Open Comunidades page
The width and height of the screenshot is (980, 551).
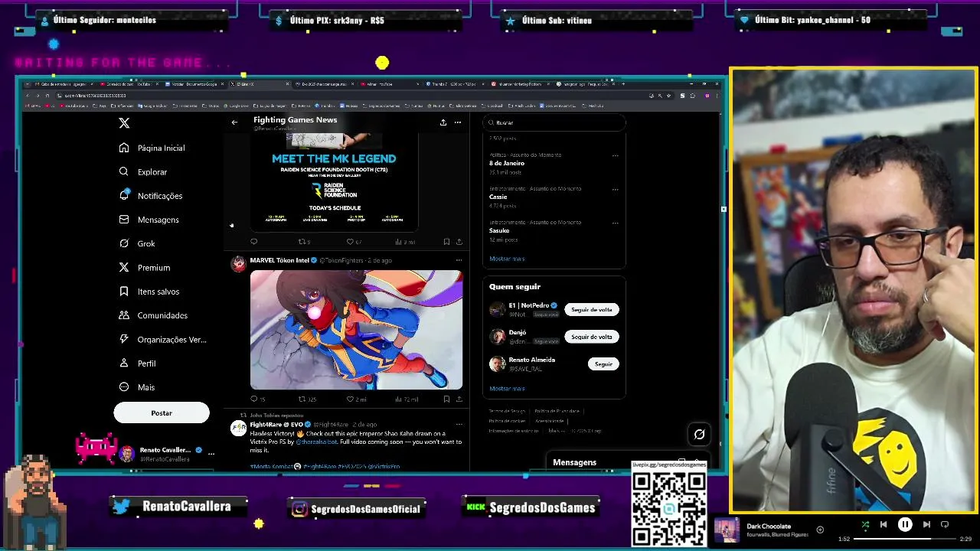pyautogui.click(x=153, y=315)
